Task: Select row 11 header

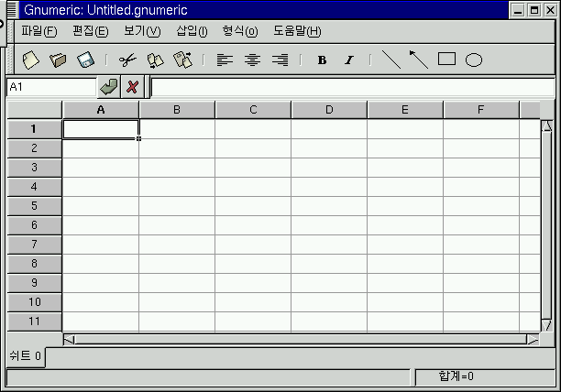Action: (x=34, y=322)
